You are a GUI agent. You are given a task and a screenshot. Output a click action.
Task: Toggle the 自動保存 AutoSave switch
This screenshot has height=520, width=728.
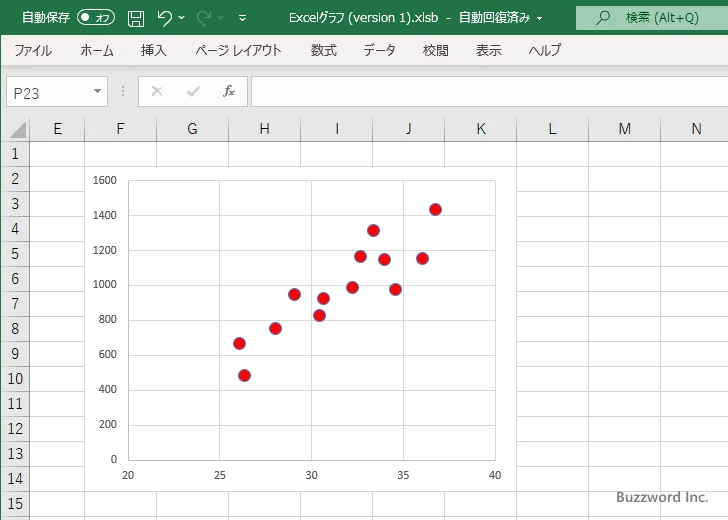[x=96, y=18]
